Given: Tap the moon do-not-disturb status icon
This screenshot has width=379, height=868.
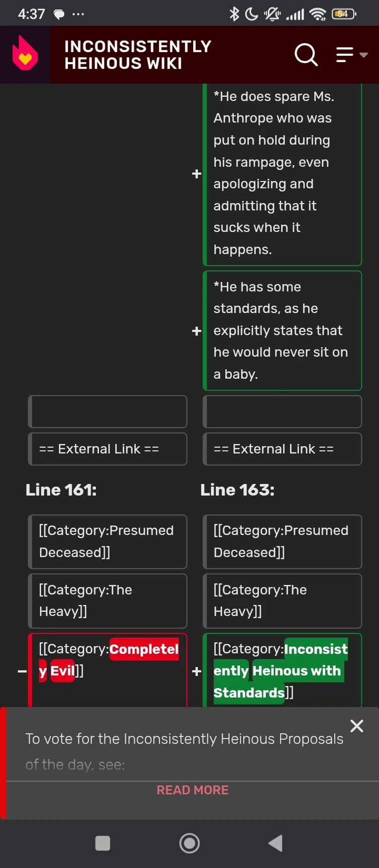Looking at the screenshot, I should coord(251,14).
